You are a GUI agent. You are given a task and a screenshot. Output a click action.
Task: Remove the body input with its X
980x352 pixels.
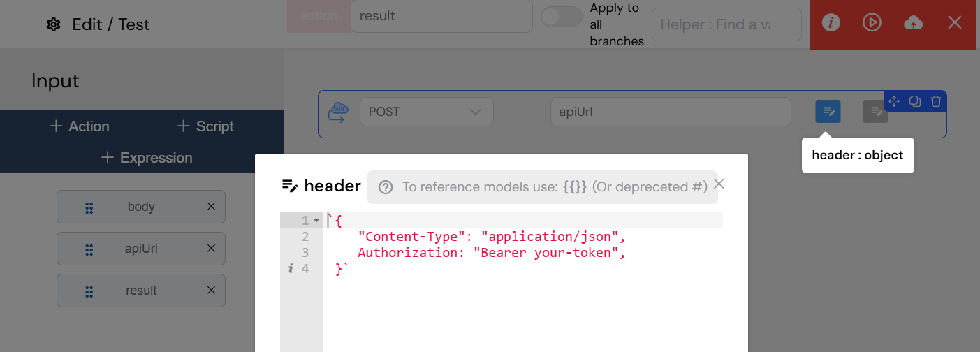(x=211, y=207)
